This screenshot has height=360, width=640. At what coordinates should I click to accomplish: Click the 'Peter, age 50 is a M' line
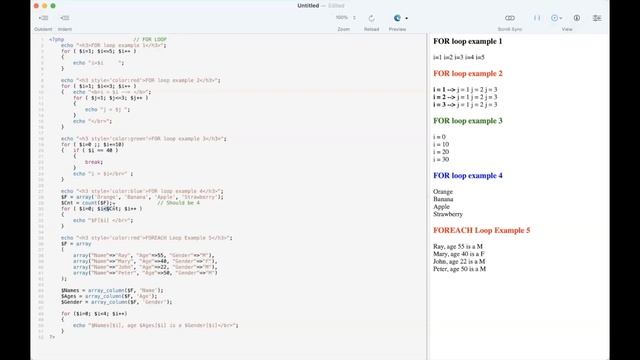coord(460,269)
